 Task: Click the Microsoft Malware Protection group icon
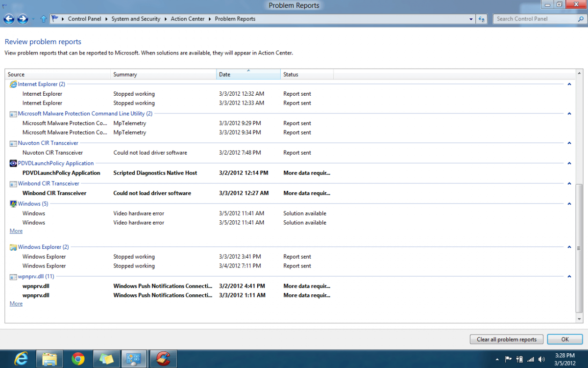(13, 114)
